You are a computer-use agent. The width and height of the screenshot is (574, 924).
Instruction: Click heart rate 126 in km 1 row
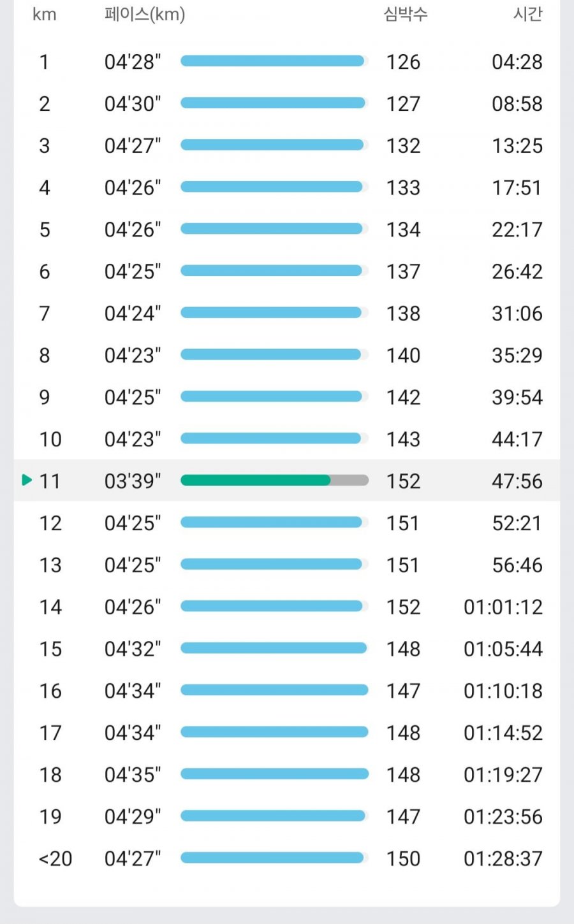(x=403, y=62)
